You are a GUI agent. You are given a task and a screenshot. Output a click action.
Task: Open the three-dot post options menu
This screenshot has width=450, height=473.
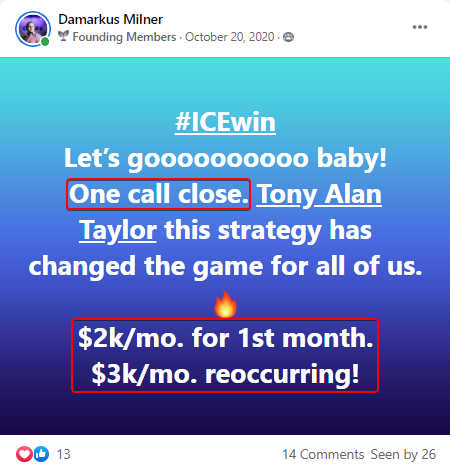pyautogui.click(x=420, y=27)
